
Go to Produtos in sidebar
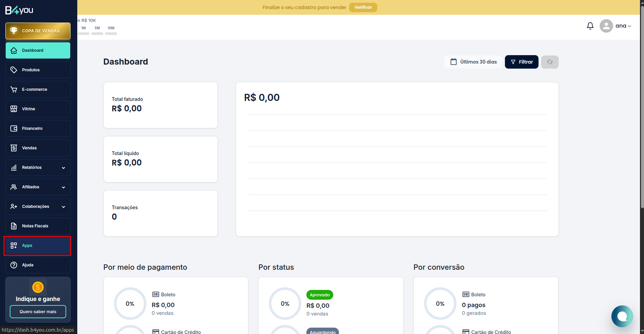(38, 70)
